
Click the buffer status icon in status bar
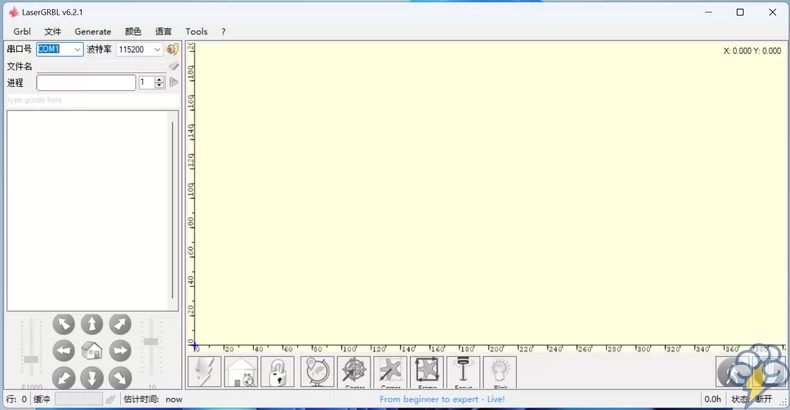pyautogui.click(x=111, y=399)
